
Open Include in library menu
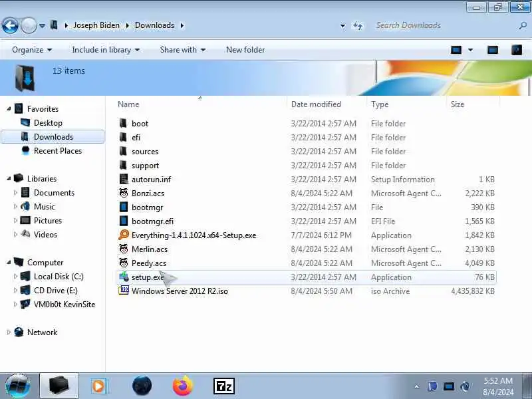coord(106,50)
